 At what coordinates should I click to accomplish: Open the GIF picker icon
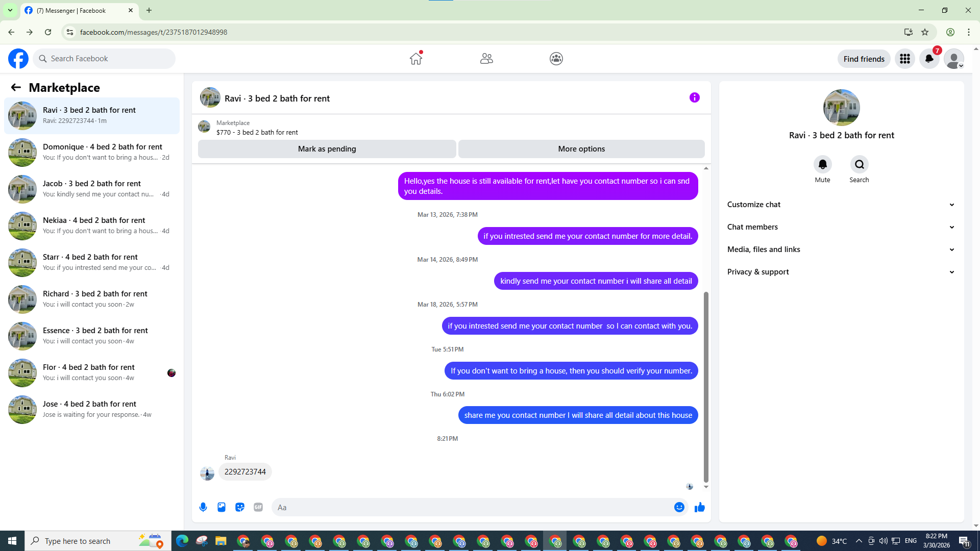pos(258,507)
